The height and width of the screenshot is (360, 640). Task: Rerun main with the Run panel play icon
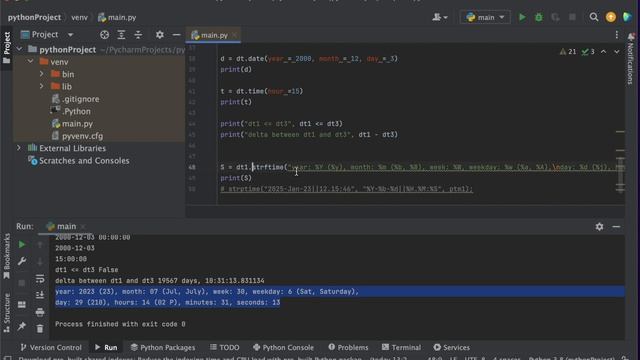point(22,244)
